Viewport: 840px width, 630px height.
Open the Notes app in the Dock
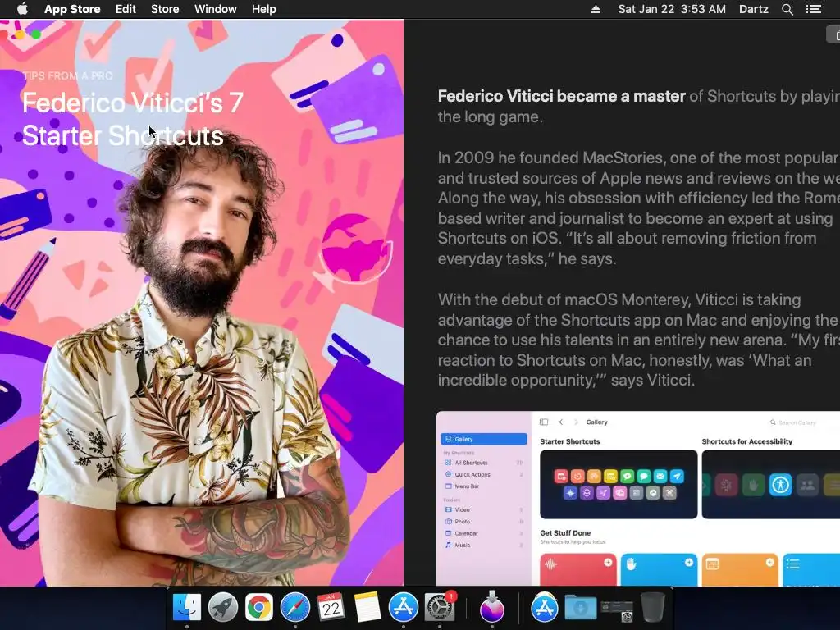(367, 608)
